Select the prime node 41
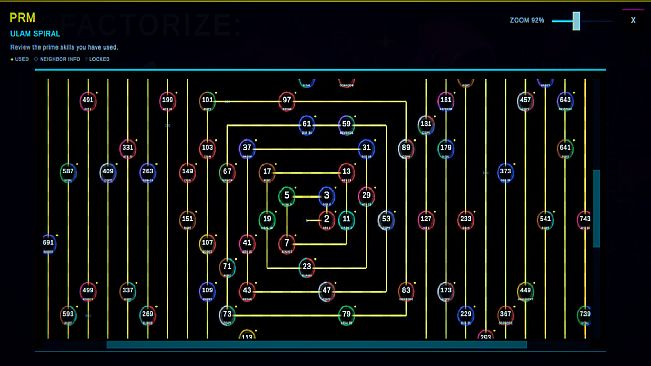651x366 pixels. 247,244
